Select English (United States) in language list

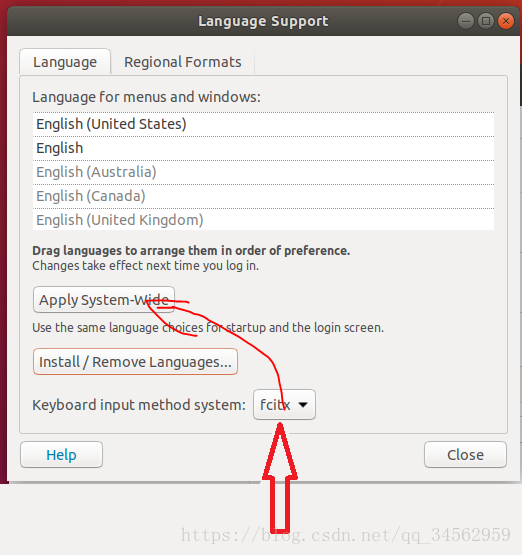pos(263,124)
